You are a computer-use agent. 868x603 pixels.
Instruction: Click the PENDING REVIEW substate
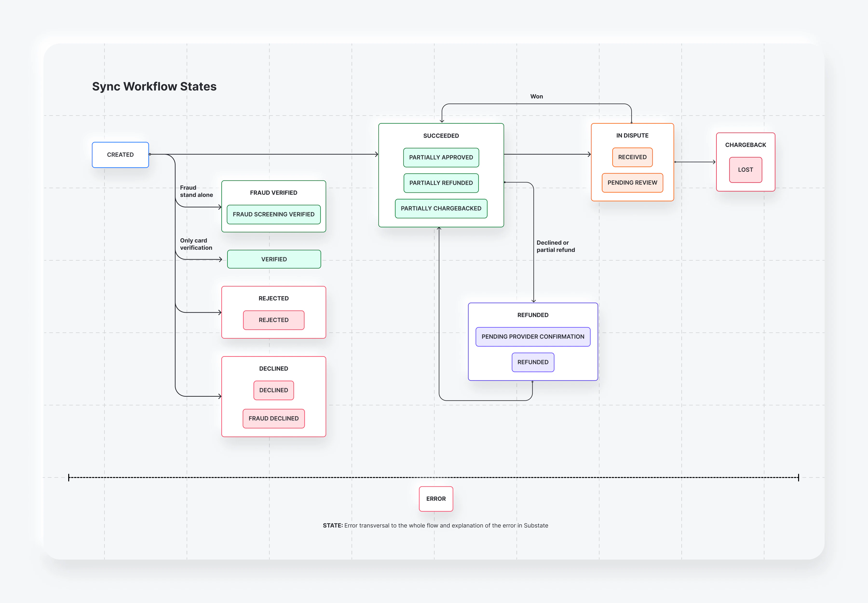632,183
